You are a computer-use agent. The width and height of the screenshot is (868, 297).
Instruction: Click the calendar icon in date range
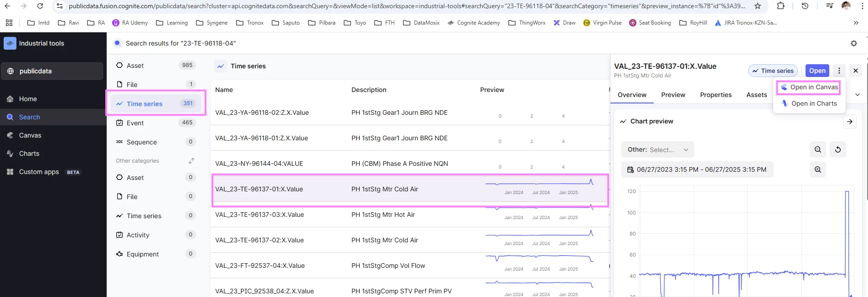[x=630, y=169]
